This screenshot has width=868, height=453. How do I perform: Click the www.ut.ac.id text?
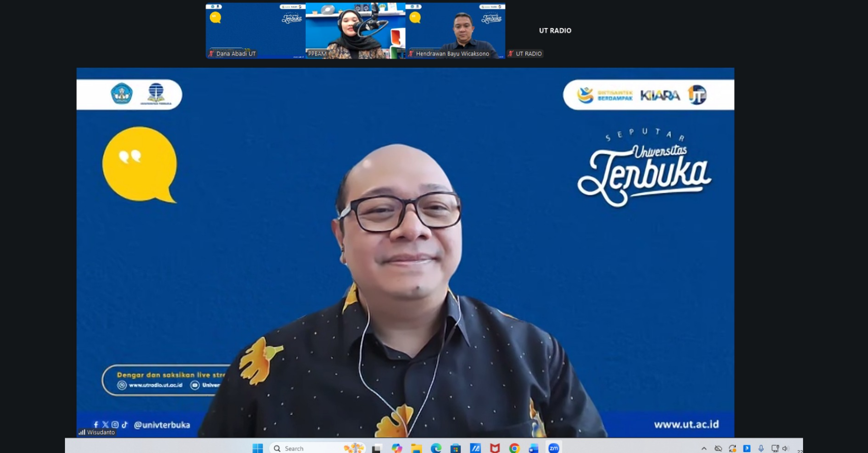click(686, 424)
